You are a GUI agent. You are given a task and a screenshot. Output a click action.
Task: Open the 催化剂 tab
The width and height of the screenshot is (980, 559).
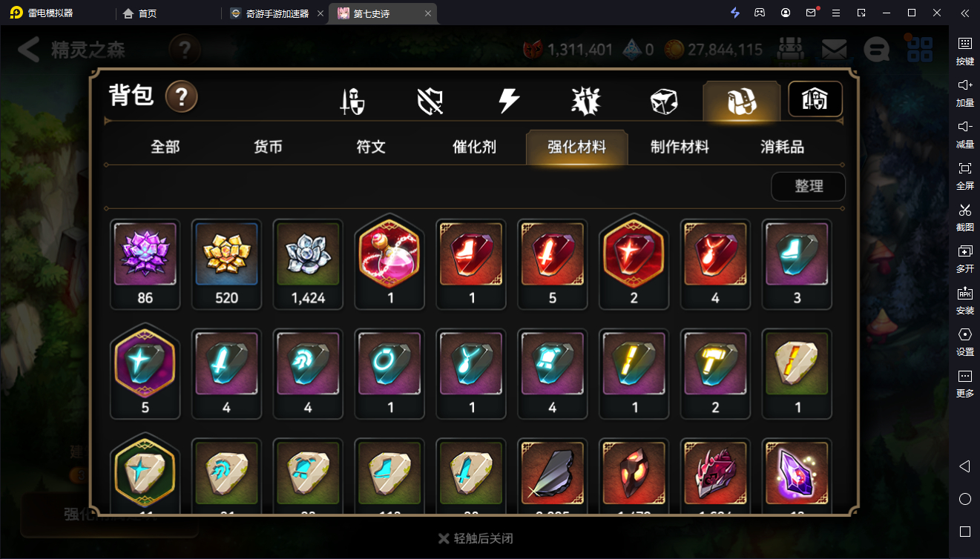coord(474,147)
